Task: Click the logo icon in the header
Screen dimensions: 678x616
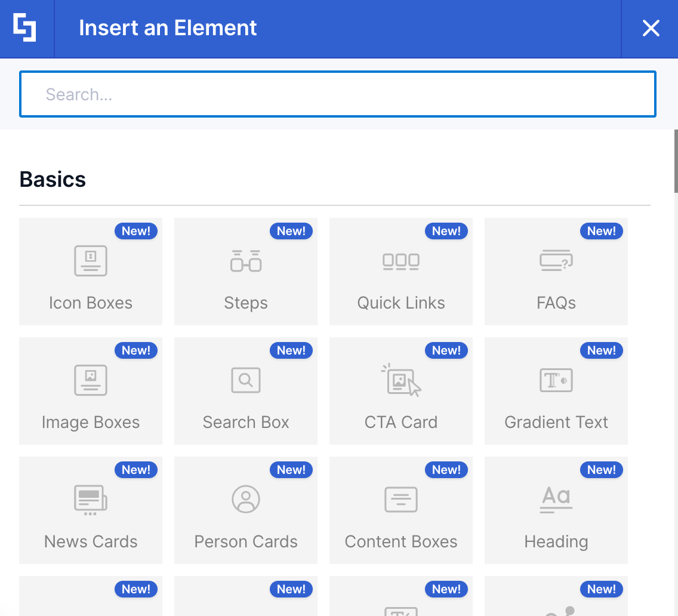Action: [24, 27]
